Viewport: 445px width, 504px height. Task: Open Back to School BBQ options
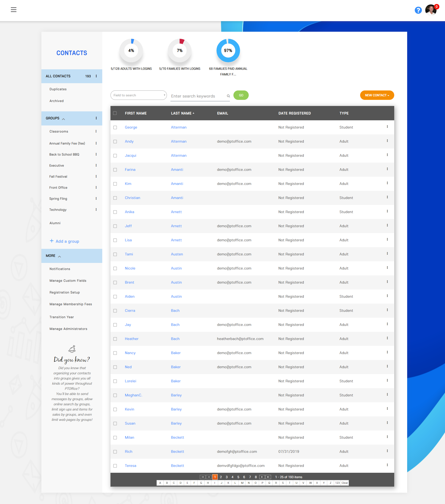pyautogui.click(x=96, y=154)
